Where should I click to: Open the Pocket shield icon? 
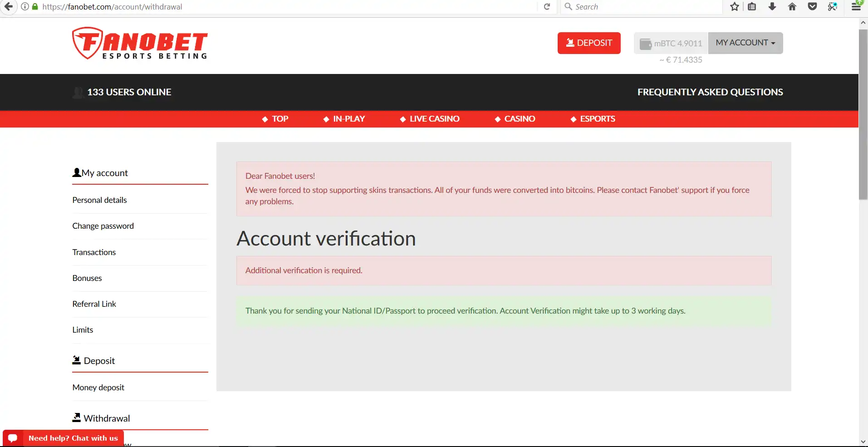coord(812,6)
